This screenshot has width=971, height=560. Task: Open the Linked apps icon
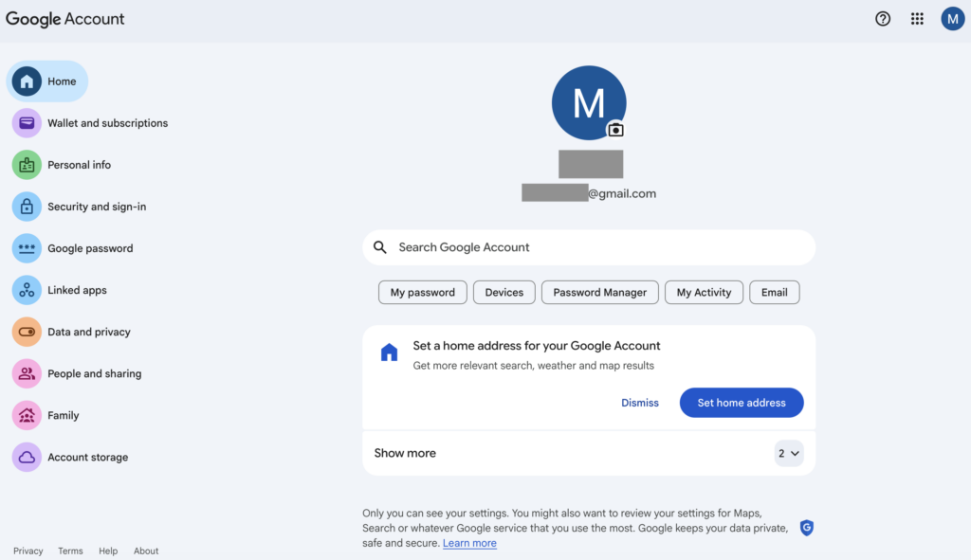coord(27,290)
